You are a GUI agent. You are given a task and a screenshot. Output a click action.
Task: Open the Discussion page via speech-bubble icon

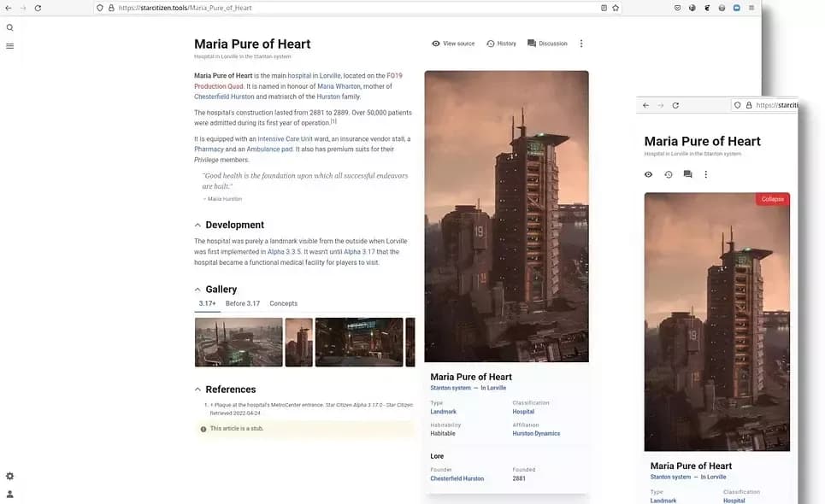pos(532,43)
